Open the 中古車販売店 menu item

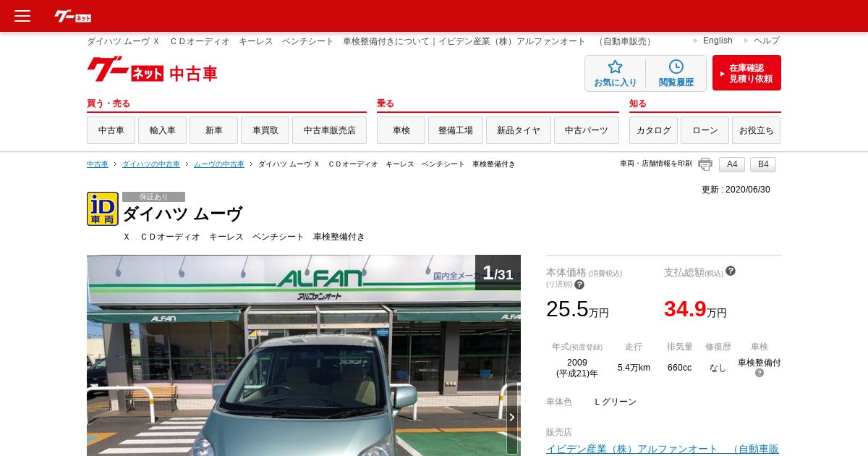[x=330, y=130]
